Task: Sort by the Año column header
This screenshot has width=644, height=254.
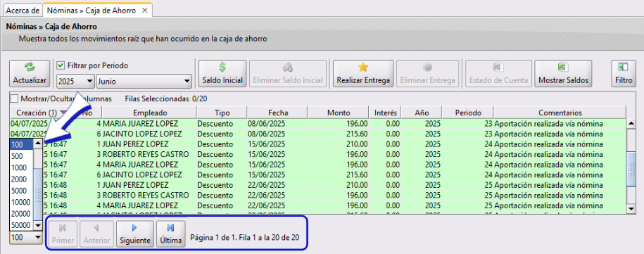Action: pyautogui.click(x=422, y=113)
